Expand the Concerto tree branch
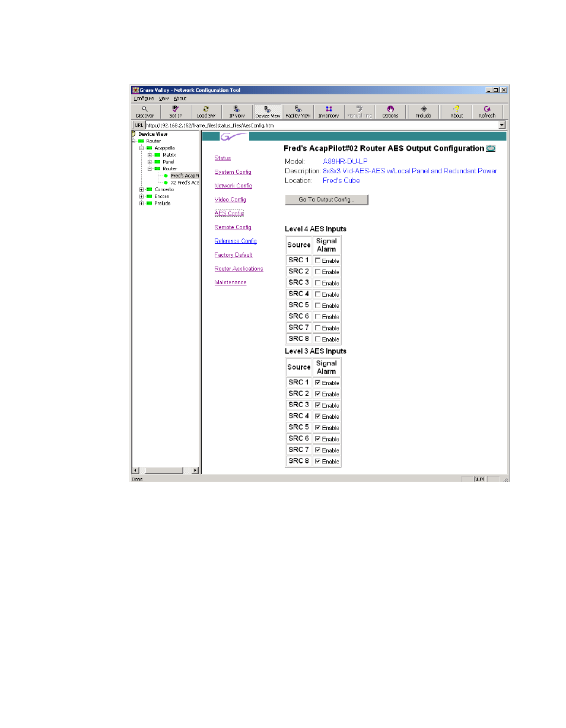The width and height of the screenshot is (566, 728). (142, 189)
